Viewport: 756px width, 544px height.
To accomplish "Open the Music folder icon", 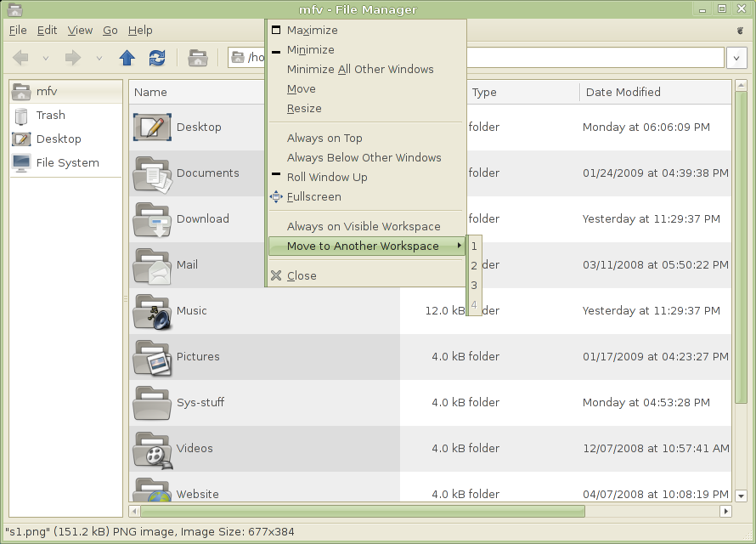I will point(152,311).
